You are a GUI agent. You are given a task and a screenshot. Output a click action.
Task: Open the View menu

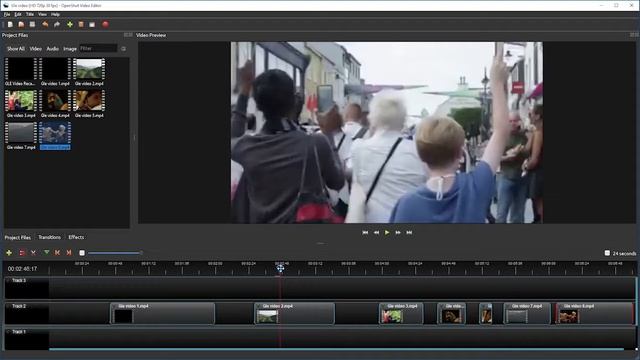coord(42,14)
